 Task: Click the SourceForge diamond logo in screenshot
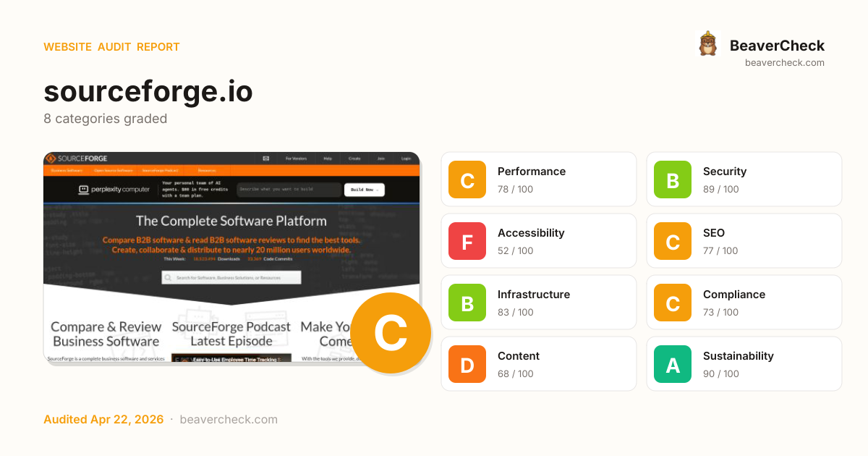(x=51, y=159)
